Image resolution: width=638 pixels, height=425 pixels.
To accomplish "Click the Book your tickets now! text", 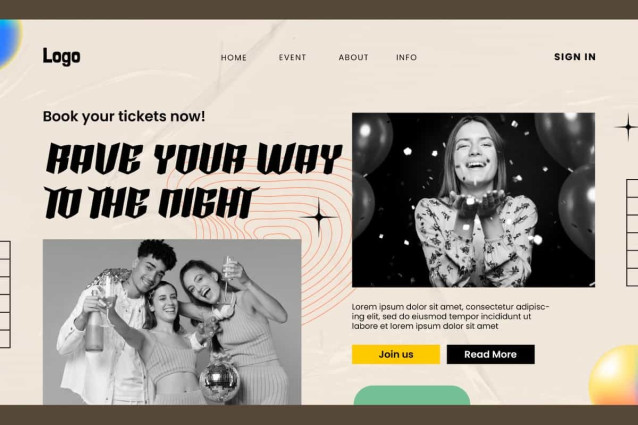I will (x=124, y=116).
